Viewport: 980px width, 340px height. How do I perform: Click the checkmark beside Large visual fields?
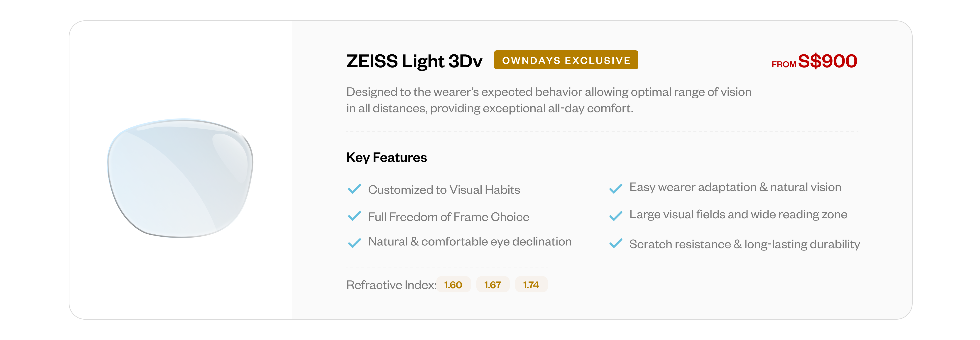click(615, 216)
